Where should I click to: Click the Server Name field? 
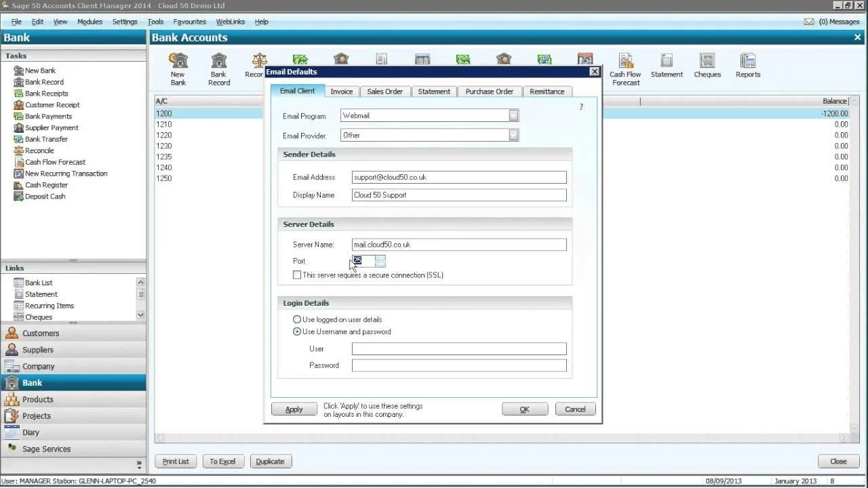point(459,245)
